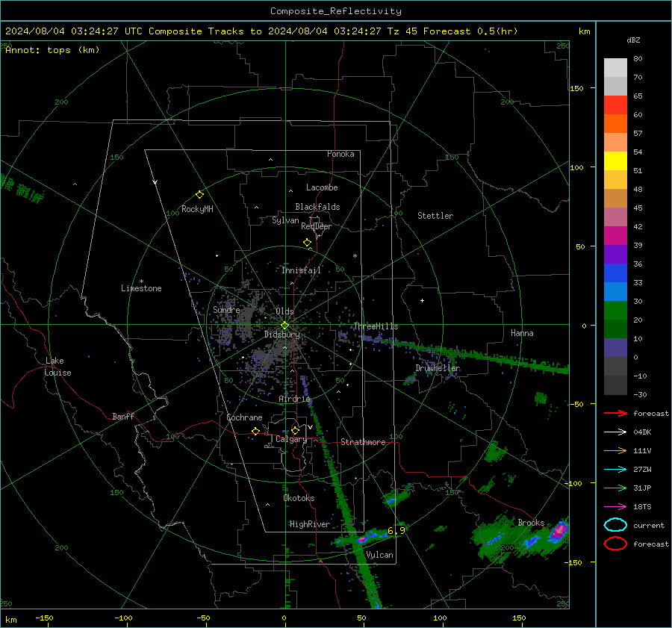Select the green 30 dBZ color swatch
The height and width of the screenshot is (628, 672).
(x=615, y=310)
